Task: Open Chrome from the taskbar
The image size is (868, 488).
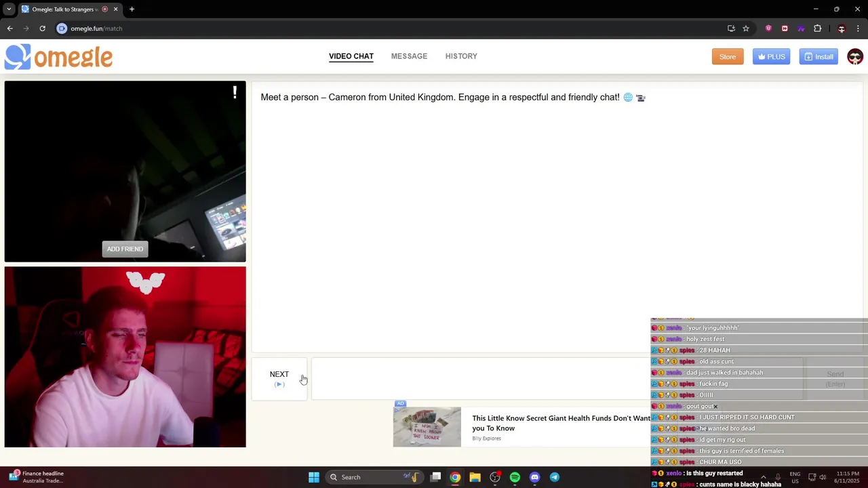Action: [x=455, y=477]
